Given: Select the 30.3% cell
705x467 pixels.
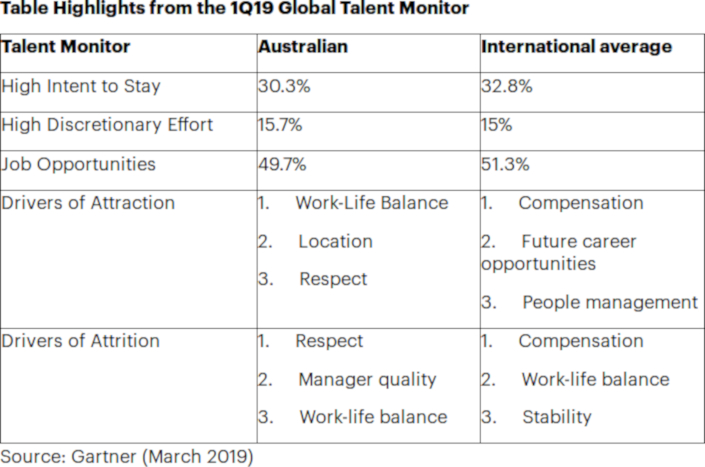Looking at the screenshot, I should pos(285,86).
